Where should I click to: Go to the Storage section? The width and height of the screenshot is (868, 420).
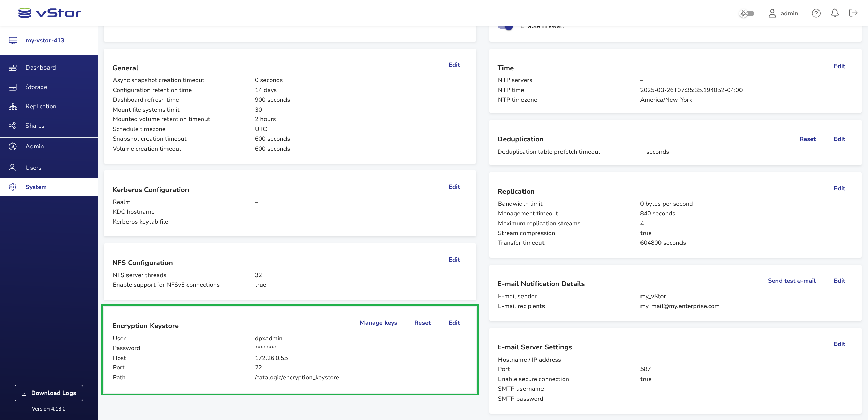(36, 87)
